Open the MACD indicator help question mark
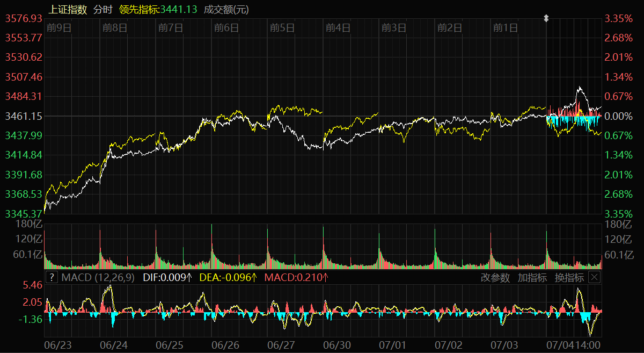Image resolution: width=644 pixels, height=353 pixels. coord(52,277)
